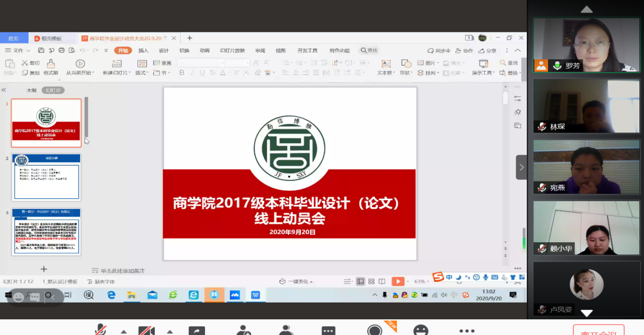Start slideshow with 从当前开始 play icon
The height and width of the screenshot is (335, 644).
tap(80, 63)
